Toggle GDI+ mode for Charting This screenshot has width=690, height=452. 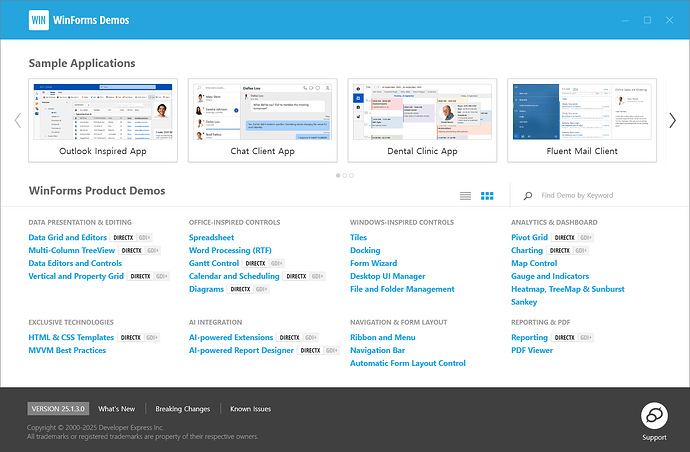click(581, 250)
